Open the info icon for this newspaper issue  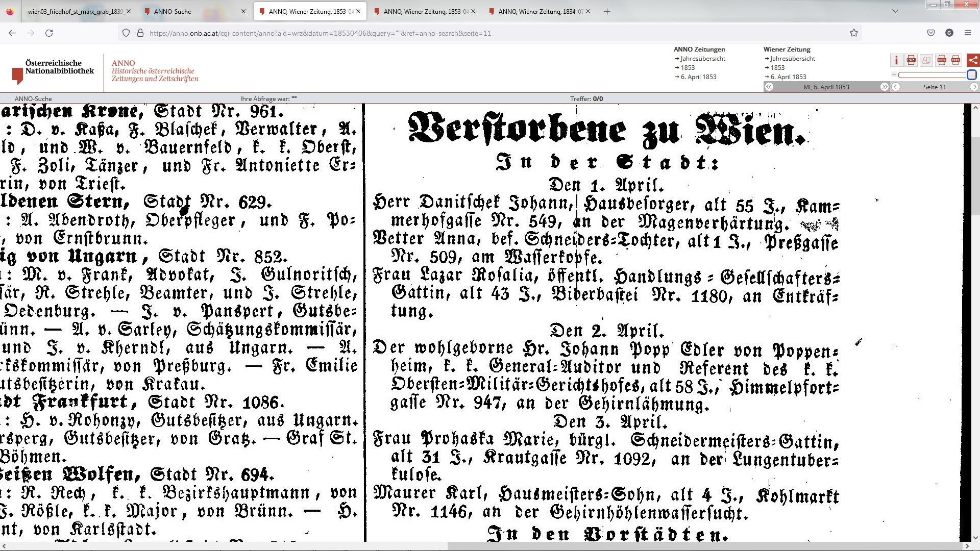(x=896, y=60)
